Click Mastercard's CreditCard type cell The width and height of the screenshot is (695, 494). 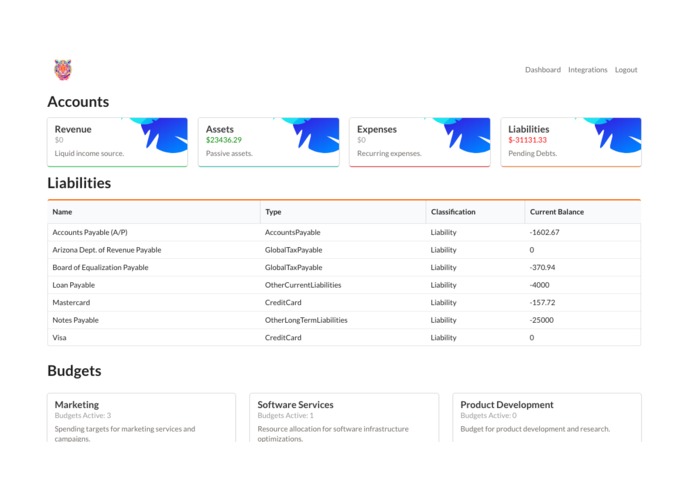point(283,302)
